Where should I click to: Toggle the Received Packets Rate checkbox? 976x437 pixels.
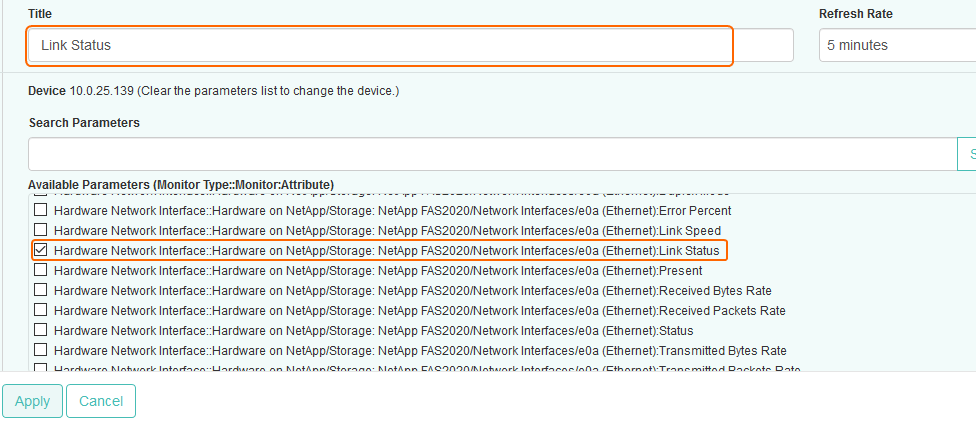[x=41, y=310]
